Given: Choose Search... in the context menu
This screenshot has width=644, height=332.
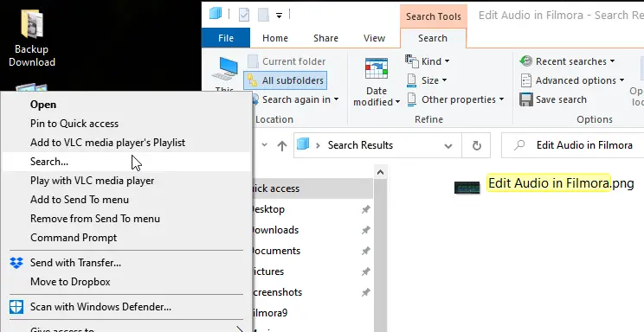Looking at the screenshot, I should click(x=127, y=162).
